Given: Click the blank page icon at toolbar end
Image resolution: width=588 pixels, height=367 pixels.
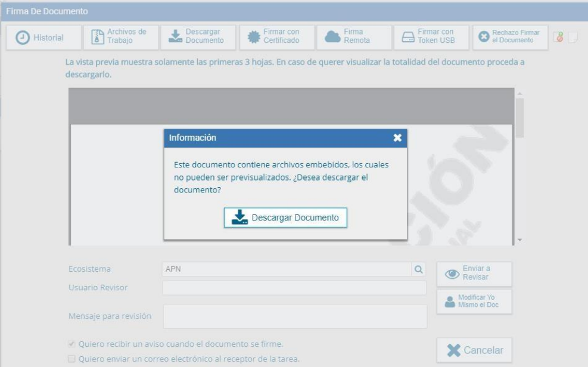Looking at the screenshot, I should 572,38.
